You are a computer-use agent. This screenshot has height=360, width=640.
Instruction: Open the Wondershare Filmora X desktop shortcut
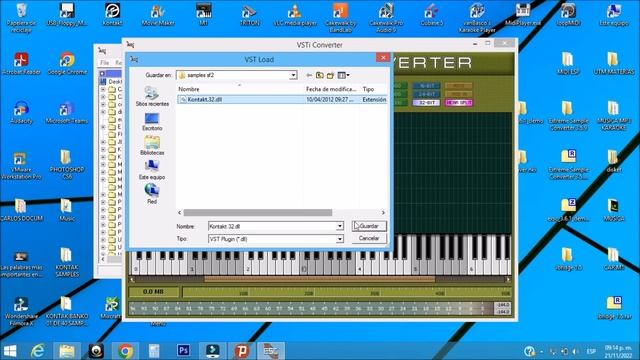coord(21,312)
